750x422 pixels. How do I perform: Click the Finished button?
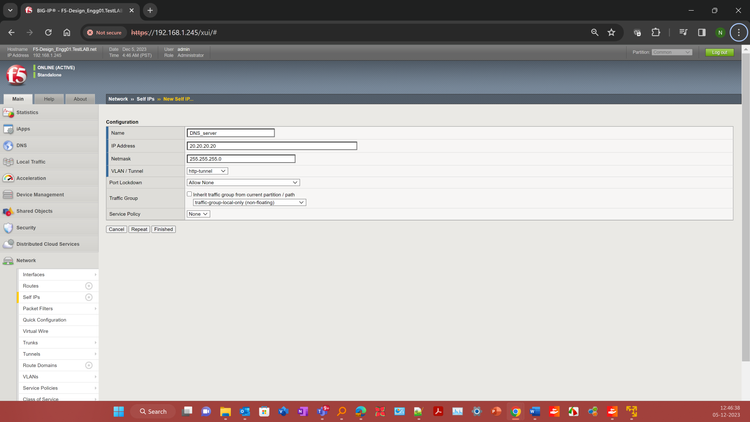point(164,229)
